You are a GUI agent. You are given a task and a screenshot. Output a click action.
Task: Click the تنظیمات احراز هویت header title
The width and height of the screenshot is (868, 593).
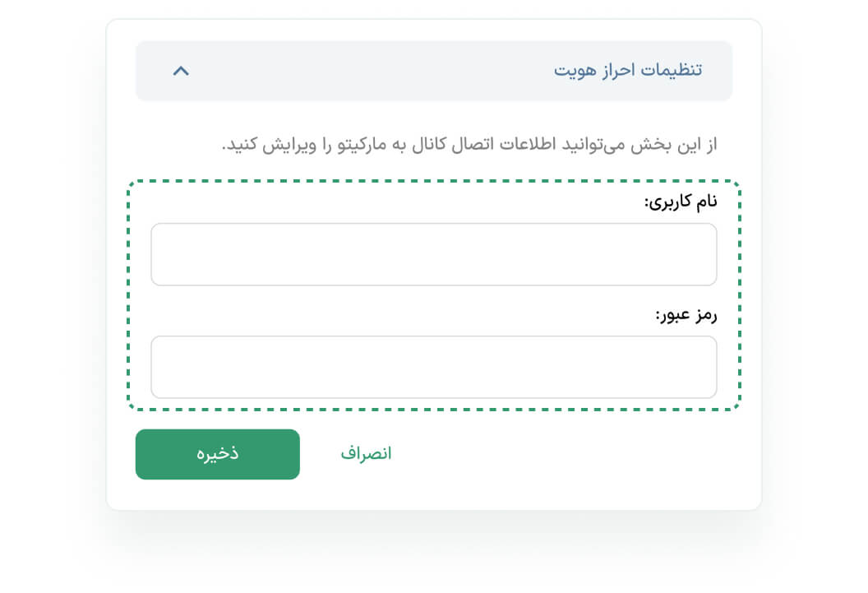tap(628, 70)
